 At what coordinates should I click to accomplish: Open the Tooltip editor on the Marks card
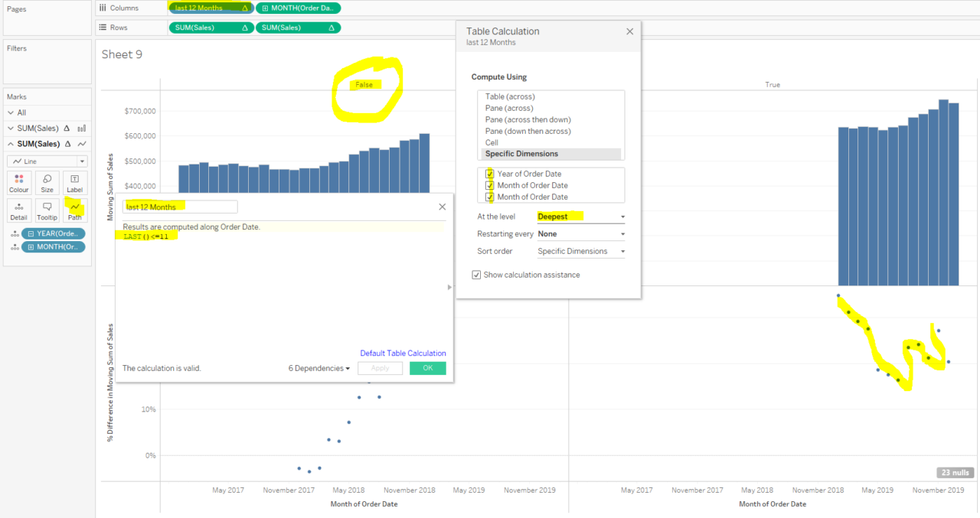[46, 210]
